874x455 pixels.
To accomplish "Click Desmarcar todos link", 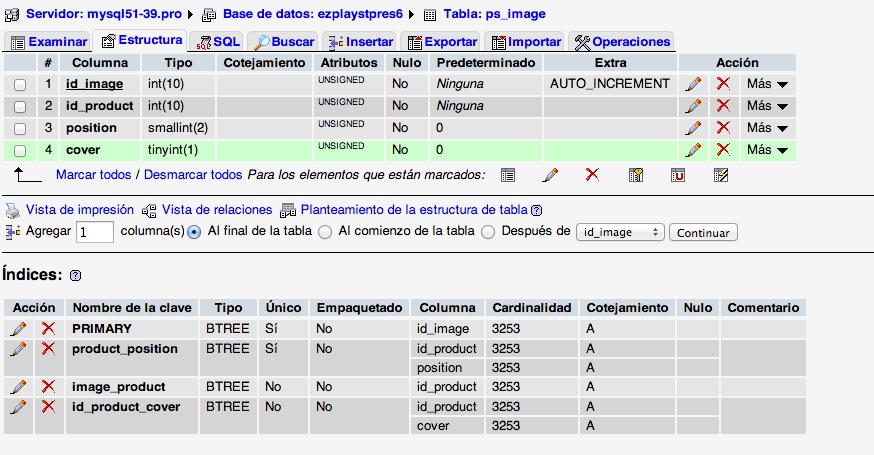I will 193,175.
